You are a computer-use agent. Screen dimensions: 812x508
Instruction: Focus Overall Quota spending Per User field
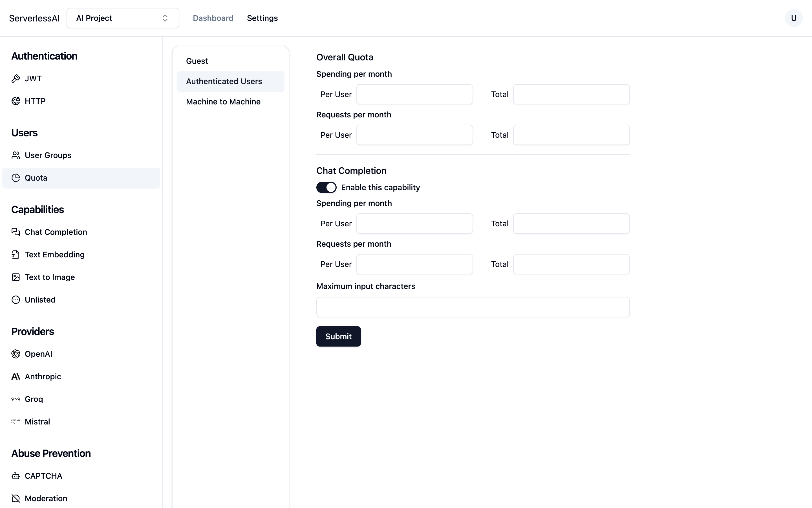(x=414, y=95)
